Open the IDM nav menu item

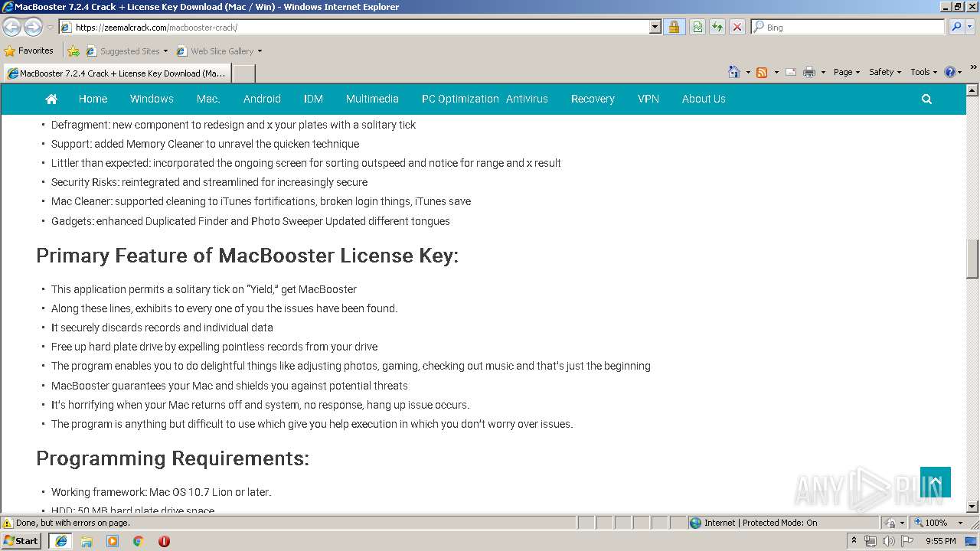click(313, 99)
